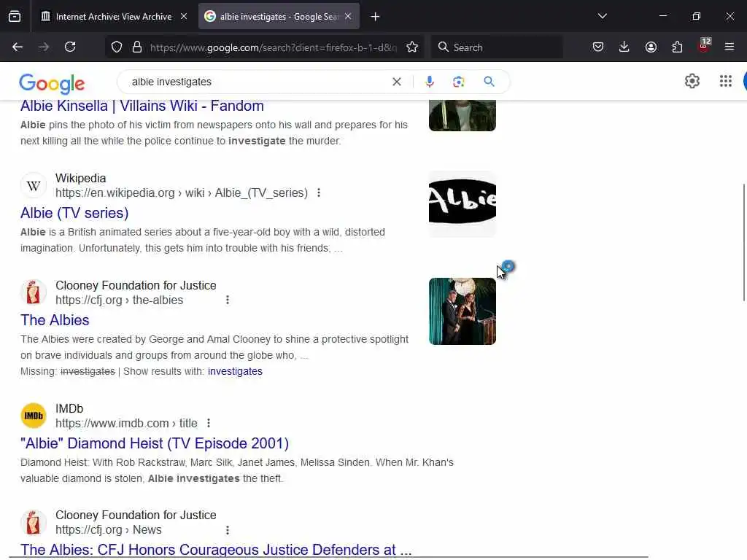Show results with investigates link

coord(235,371)
